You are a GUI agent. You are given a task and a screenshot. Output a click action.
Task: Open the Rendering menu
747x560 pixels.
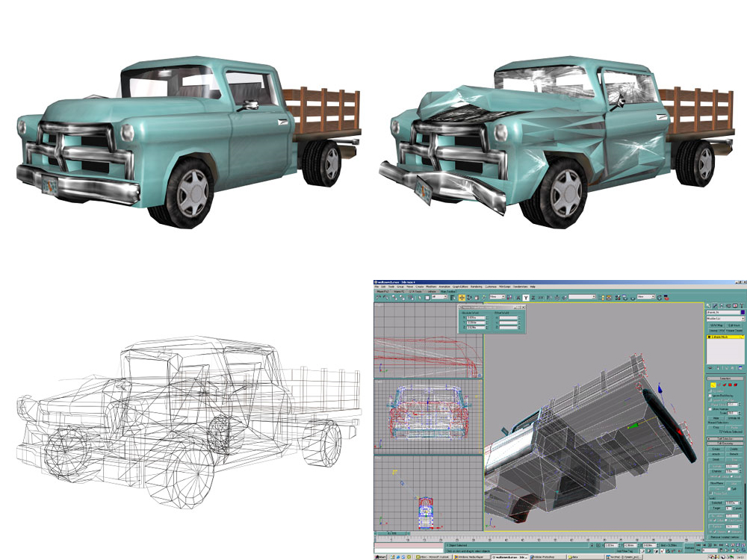[x=477, y=287]
